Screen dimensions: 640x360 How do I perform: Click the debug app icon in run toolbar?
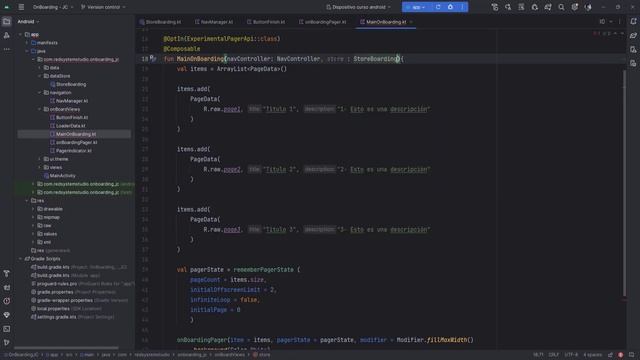tap(450, 7)
